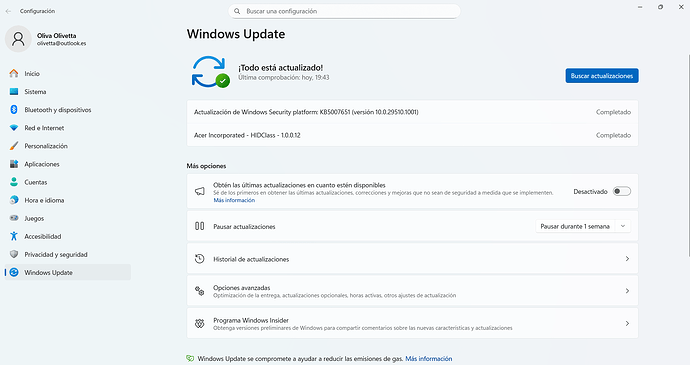Click the Privacidad y seguridad shield icon
Image resolution: width=690 pixels, height=365 pixels.
(14, 254)
